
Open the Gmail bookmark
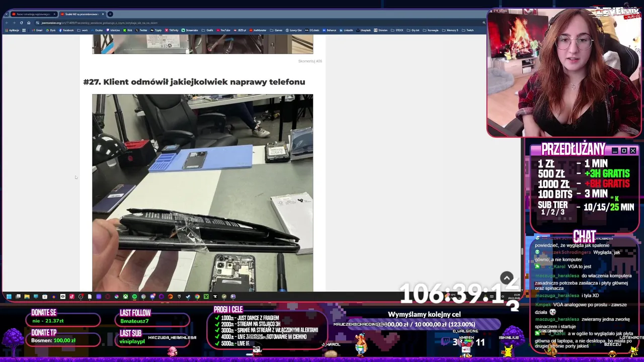36,30
